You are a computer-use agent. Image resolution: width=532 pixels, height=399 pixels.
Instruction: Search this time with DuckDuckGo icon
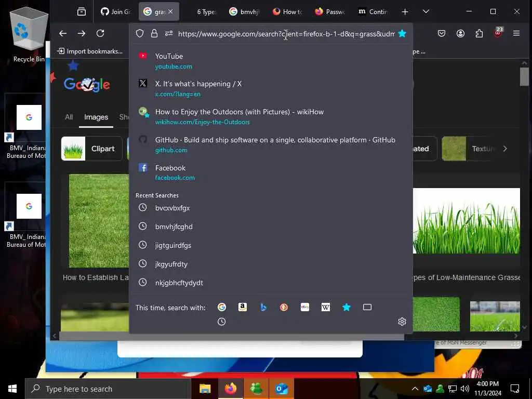tap(284, 307)
